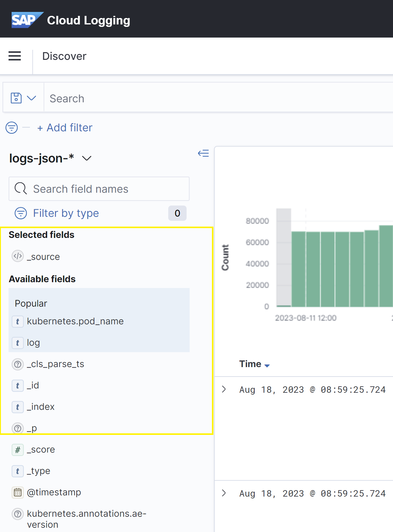Focus the Search field names input
Image resolution: width=393 pixels, height=532 pixels.
click(99, 189)
